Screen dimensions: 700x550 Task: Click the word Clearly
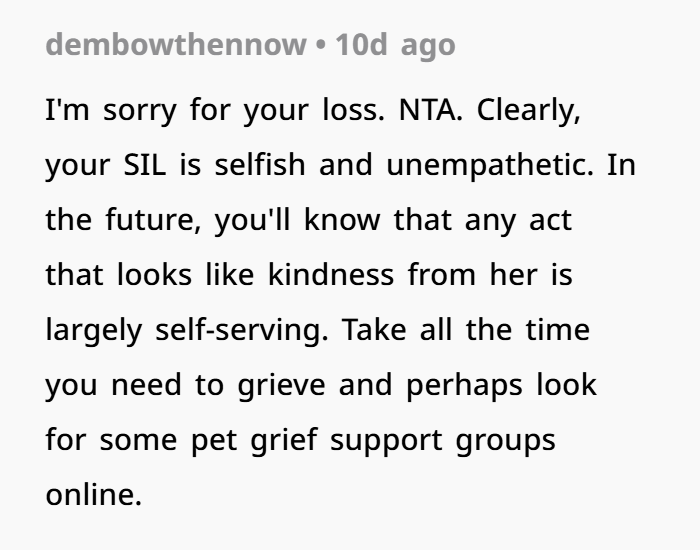(x=527, y=109)
